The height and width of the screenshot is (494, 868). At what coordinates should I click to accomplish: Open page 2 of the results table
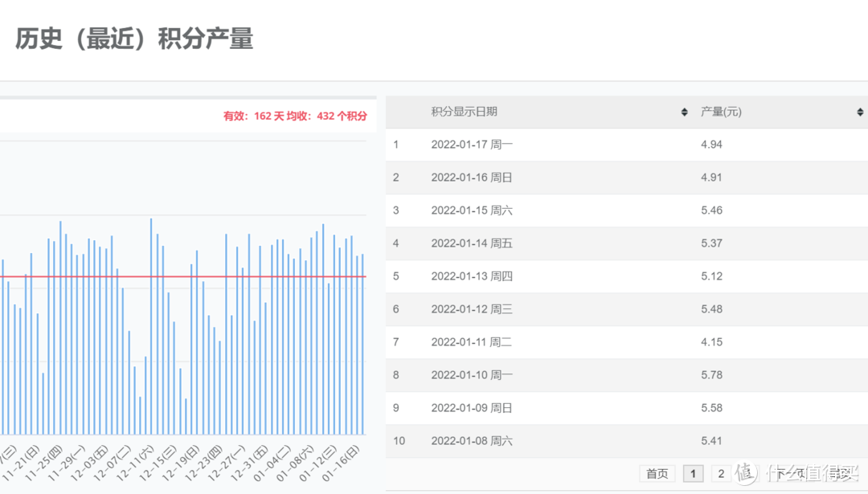coord(721,474)
